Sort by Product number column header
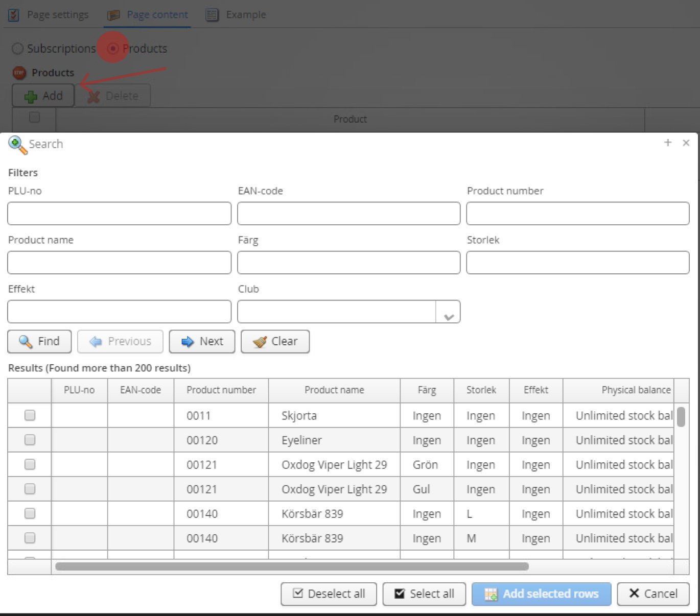This screenshot has width=700, height=616. click(x=221, y=390)
